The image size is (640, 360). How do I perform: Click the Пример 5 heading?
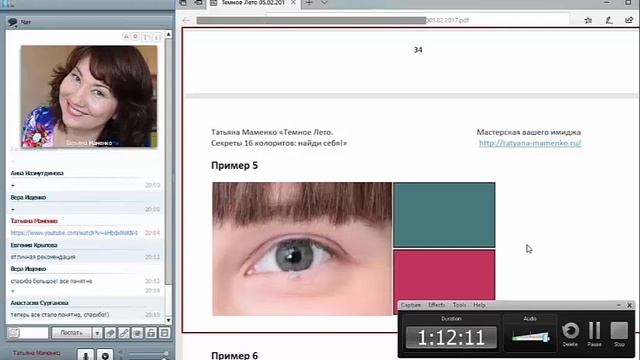click(x=234, y=165)
